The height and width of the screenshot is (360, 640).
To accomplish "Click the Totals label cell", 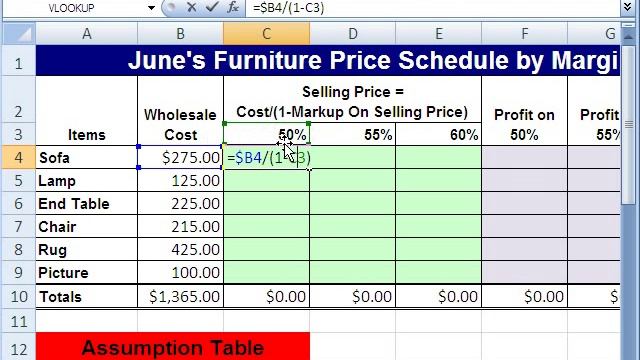I will click(87, 296).
